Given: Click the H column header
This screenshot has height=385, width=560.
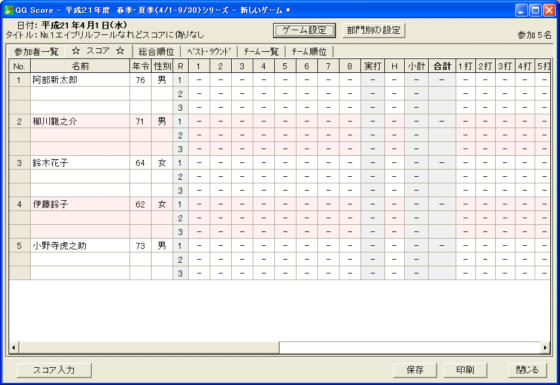Looking at the screenshot, I should 395,66.
